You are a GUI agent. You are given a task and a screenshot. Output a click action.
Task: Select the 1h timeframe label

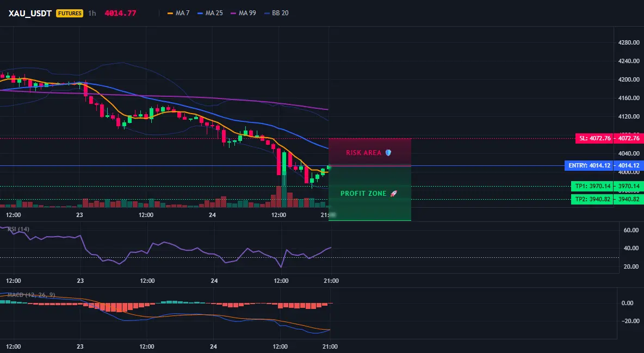point(92,13)
